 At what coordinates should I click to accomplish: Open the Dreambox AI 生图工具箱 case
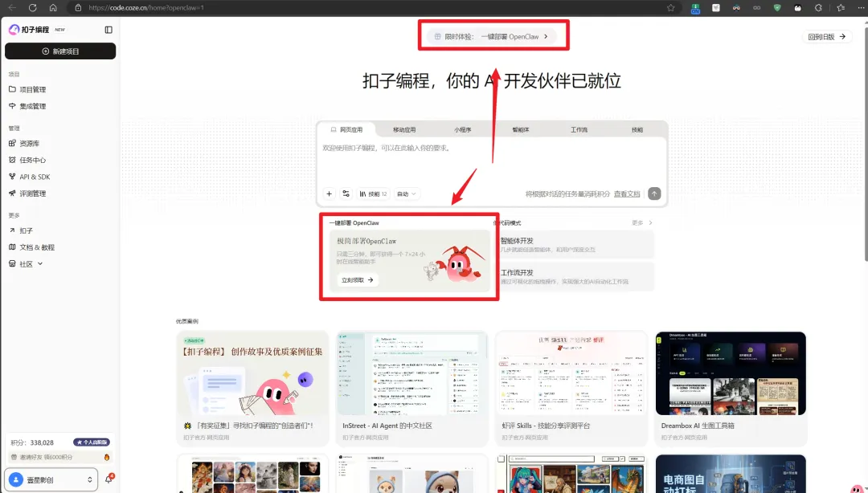(731, 389)
